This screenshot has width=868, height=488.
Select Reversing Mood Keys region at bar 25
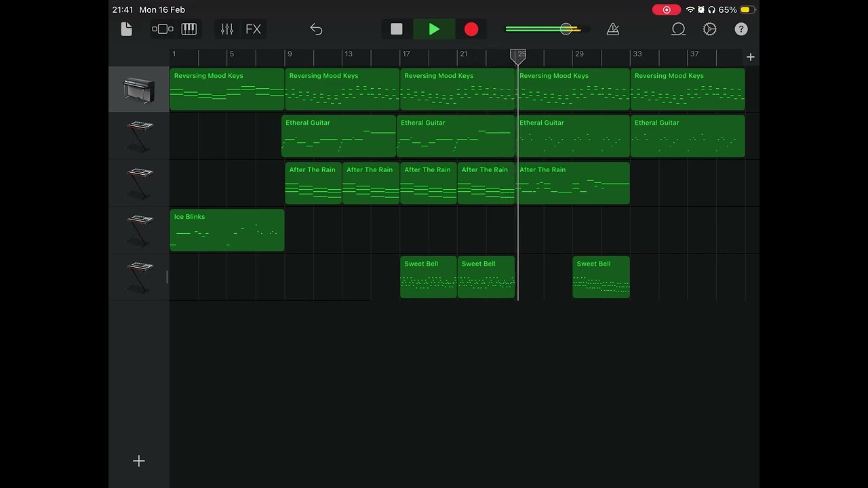[x=573, y=89]
